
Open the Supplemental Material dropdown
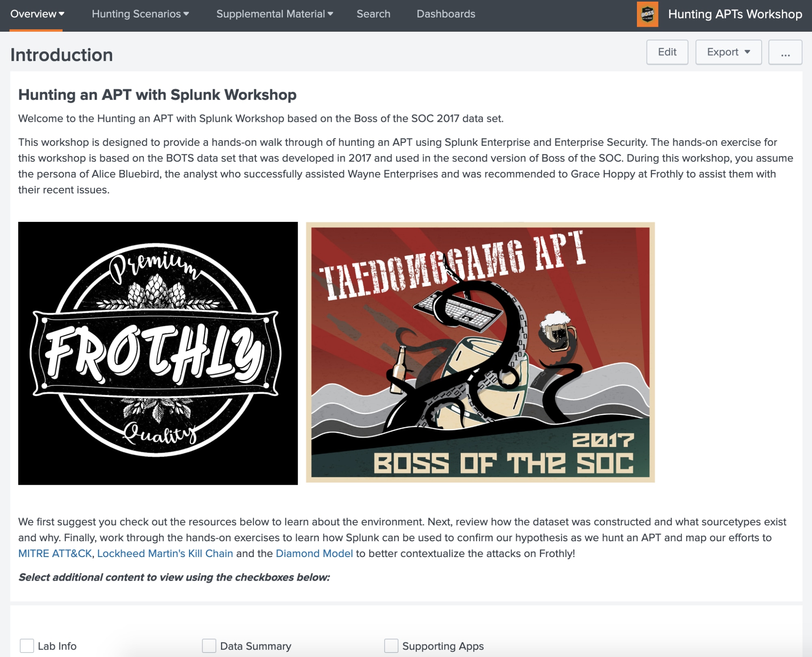click(275, 14)
